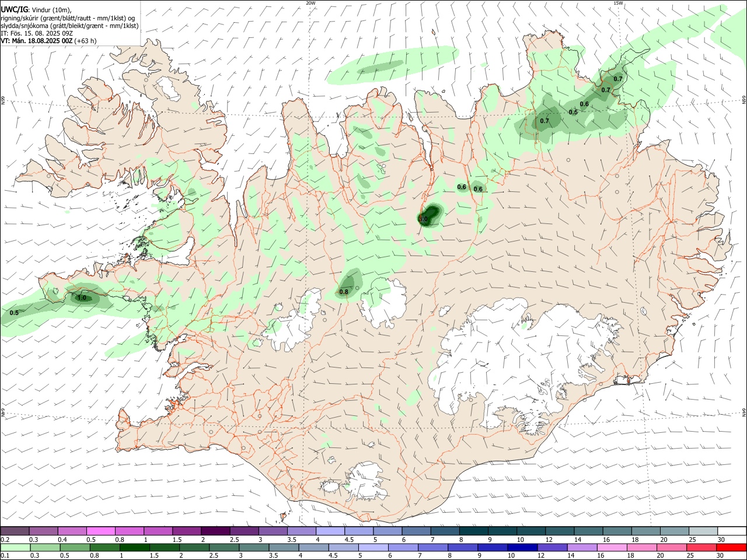Pick the grey-teal 3 mm rain swatch

tap(254, 547)
